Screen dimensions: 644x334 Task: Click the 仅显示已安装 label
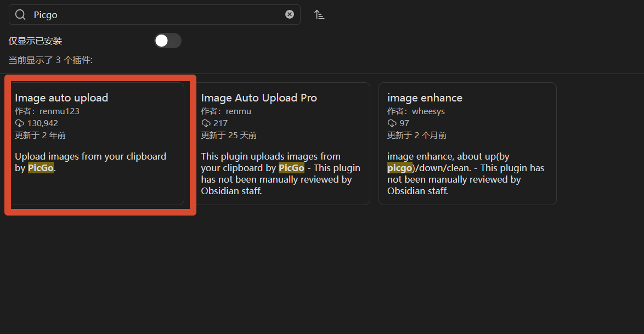pos(35,41)
